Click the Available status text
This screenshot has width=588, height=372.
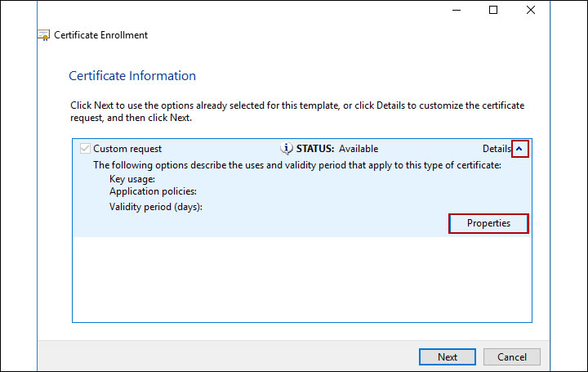click(359, 149)
